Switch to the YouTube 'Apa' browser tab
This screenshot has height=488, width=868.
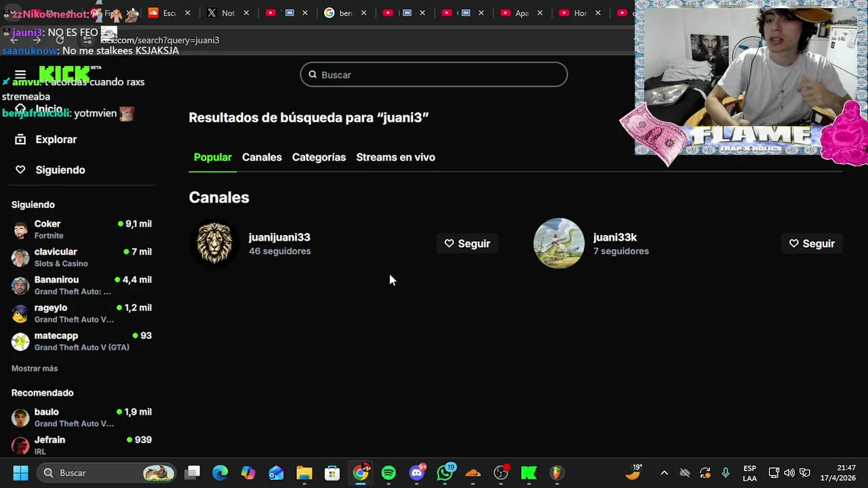click(x=521, y=13)
